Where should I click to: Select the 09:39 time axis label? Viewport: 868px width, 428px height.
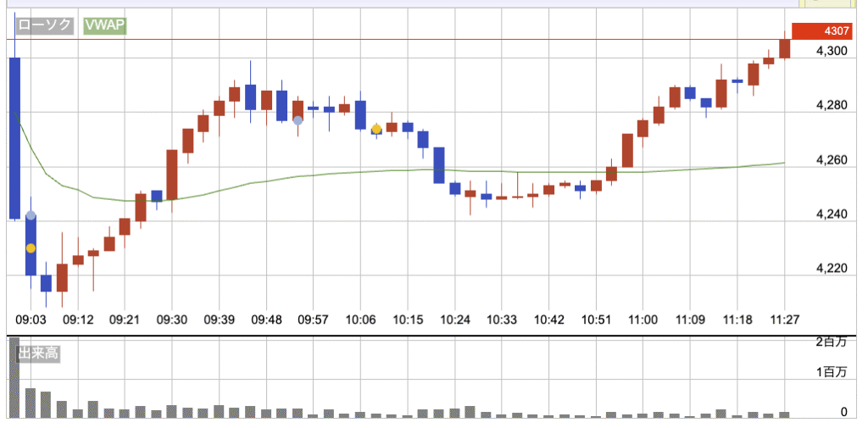pyautogui.click(x=220, y=320)
